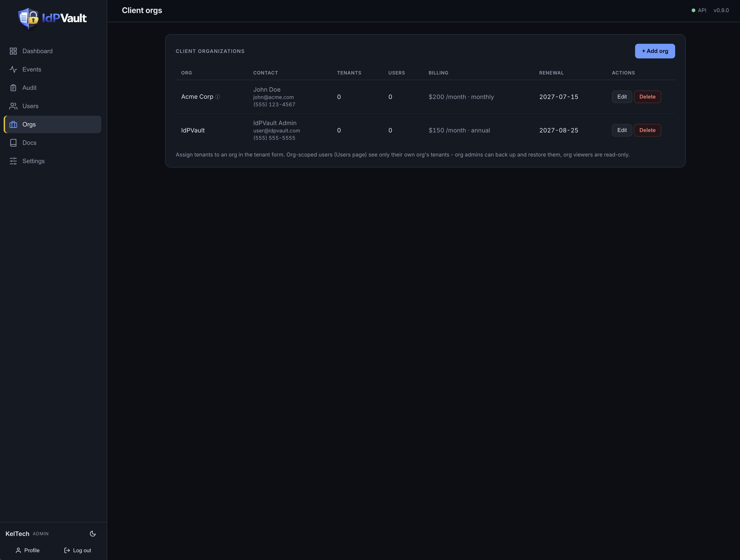Navigate to the Users page
Image resolution: width=740 pixels, height=560 pixels.
tap(52, 106)
